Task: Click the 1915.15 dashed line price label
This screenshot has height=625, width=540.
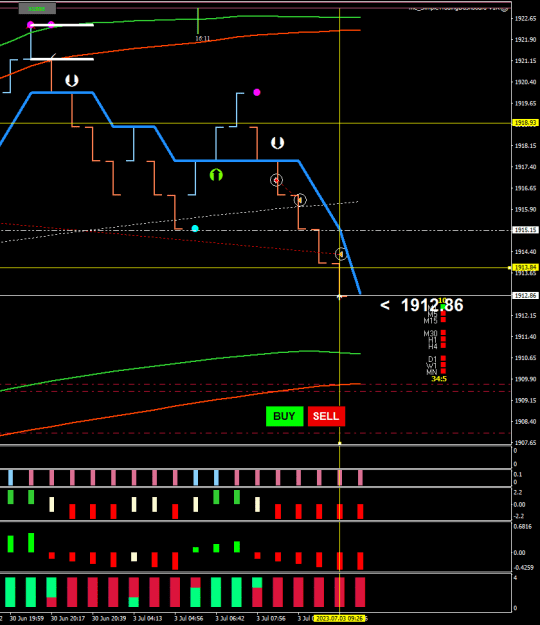Action: (x=526, y=230)
